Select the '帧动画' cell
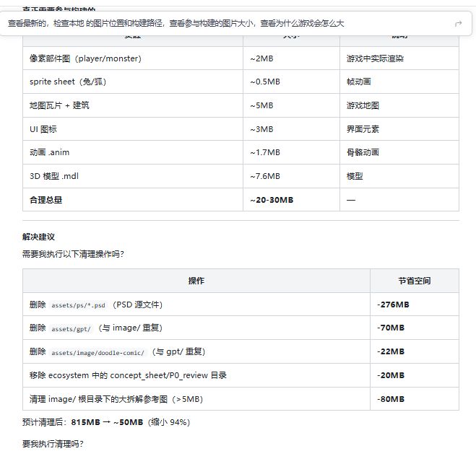Screen dimensions: 476x464 click(399, 82)
